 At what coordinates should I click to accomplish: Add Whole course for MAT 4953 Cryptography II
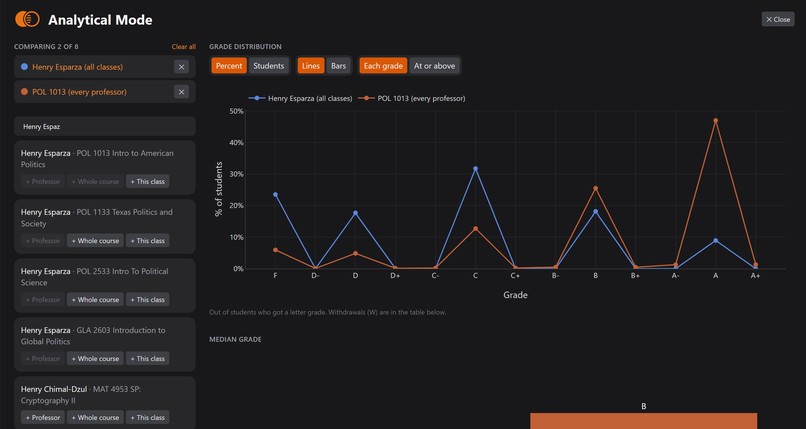(95, 418)
